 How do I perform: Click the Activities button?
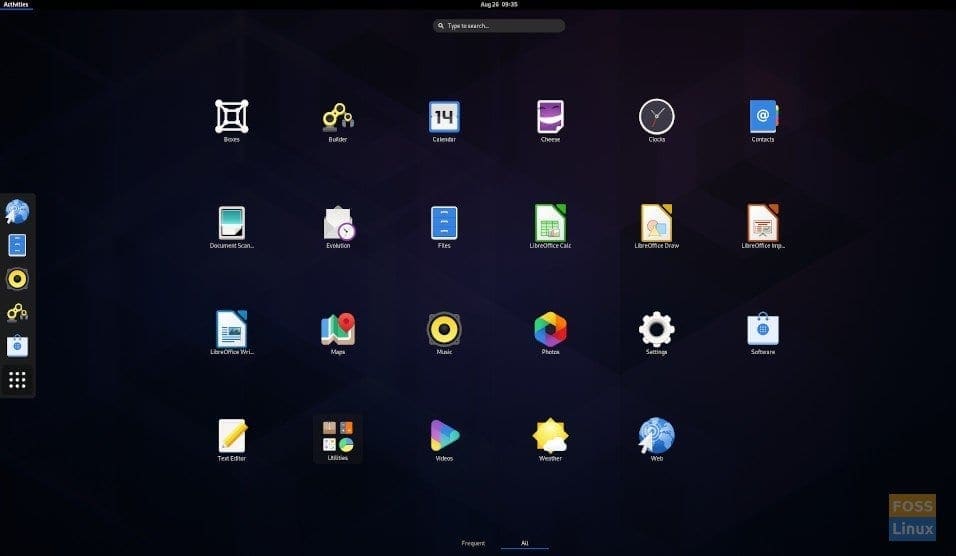point(16,4)
